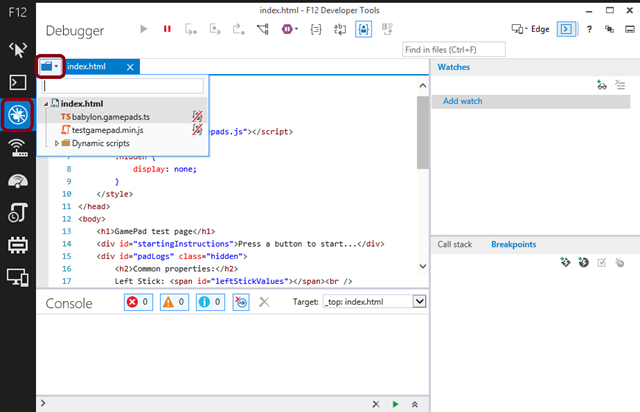Toggle console errors filter button
Image resolution: width=640 pixels, height=412 pixels.
click(138, 302)
